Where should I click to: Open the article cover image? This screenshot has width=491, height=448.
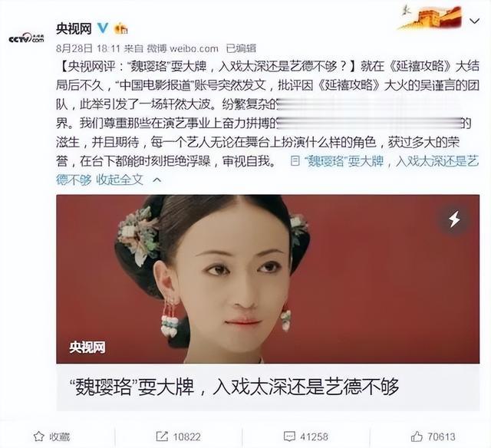pos(268,279)
